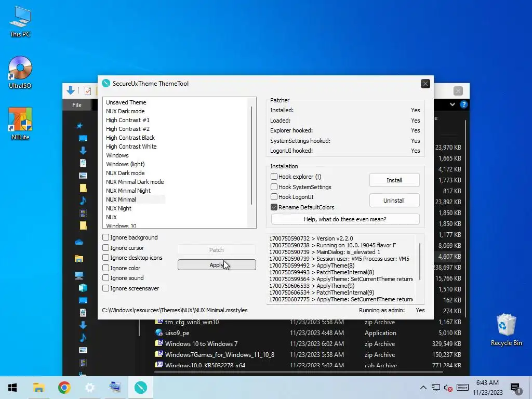Click Help, what do these even mean?
The width and height of the screenshot is (532, 399).
tap(345, 219)
